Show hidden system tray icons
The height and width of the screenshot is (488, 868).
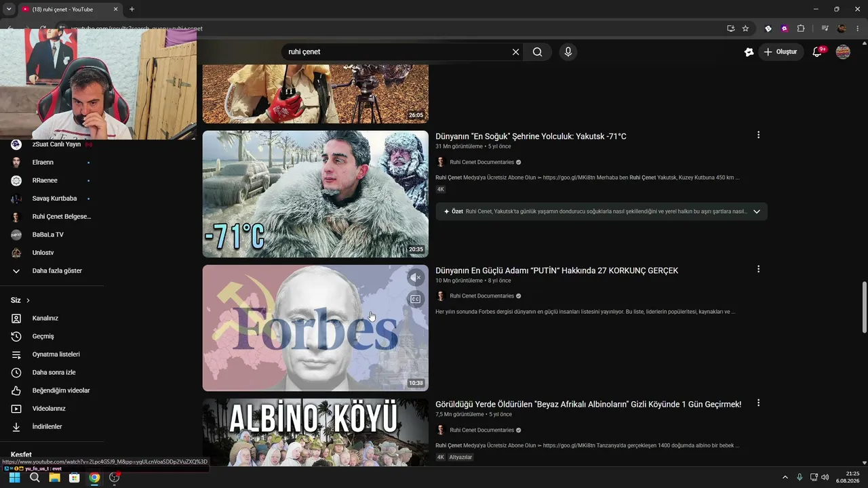[785, 477]
